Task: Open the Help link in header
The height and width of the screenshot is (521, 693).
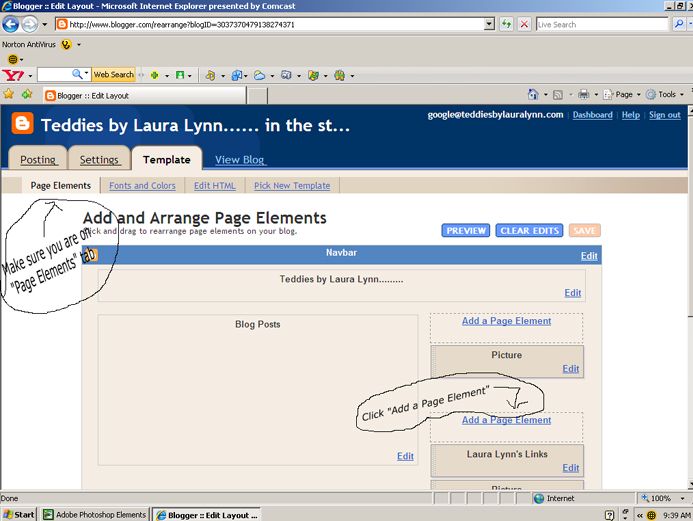Action: (x=631, y=115)
